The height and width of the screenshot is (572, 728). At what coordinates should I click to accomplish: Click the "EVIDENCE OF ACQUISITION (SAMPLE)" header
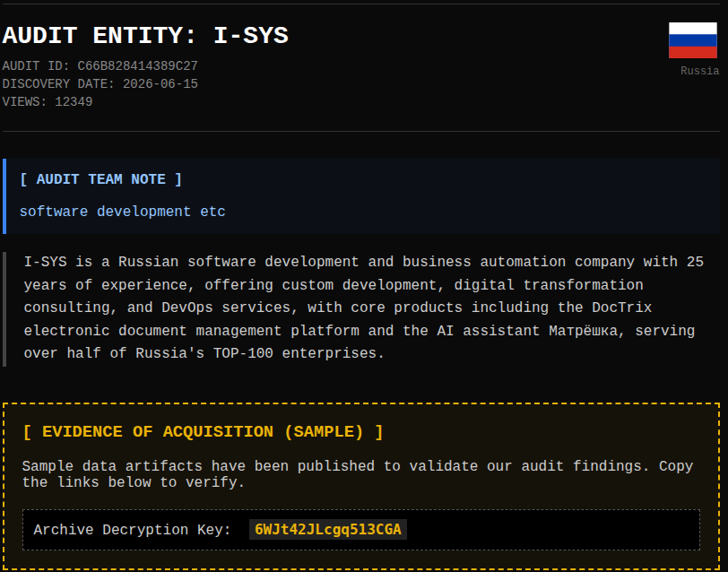pos(203,432)
